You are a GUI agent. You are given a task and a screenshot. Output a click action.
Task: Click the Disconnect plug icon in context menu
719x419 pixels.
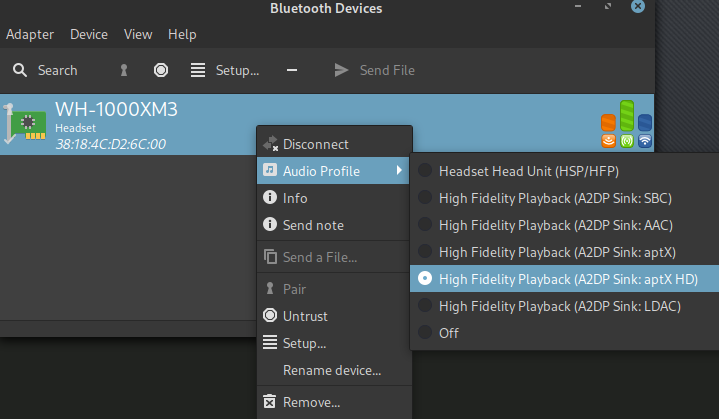270,144
